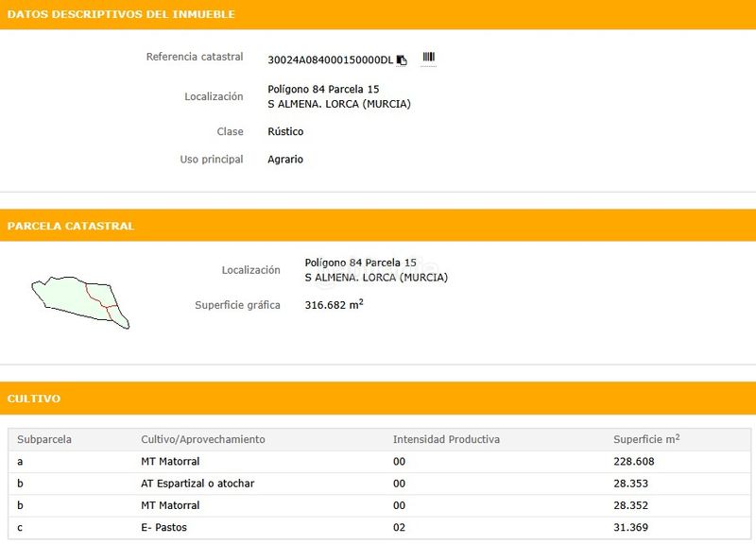The image size is (756, 544).
Task: Click the Agrario main use value
Action: point(285,160)
